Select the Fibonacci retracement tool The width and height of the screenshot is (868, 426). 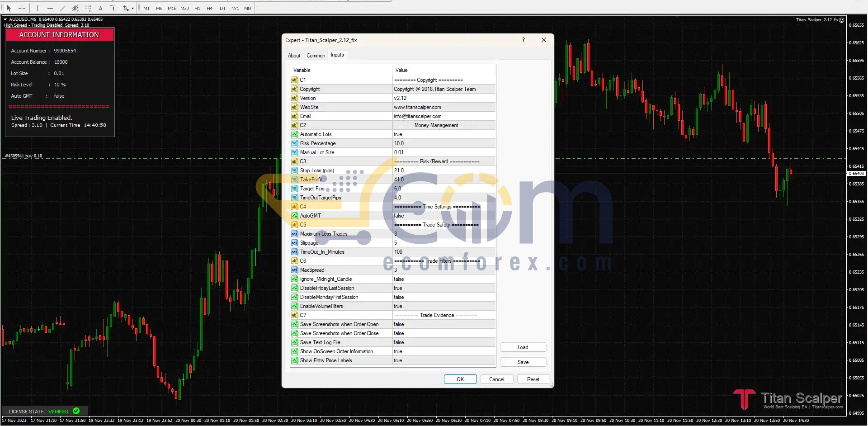[88, 8]
